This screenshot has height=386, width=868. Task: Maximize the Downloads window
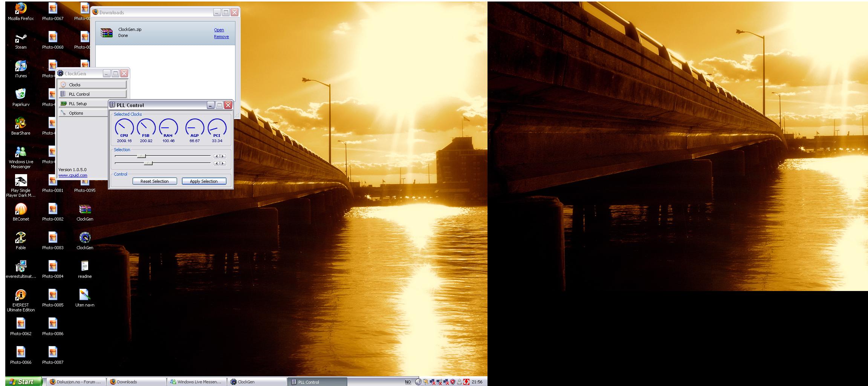(226, 12)
